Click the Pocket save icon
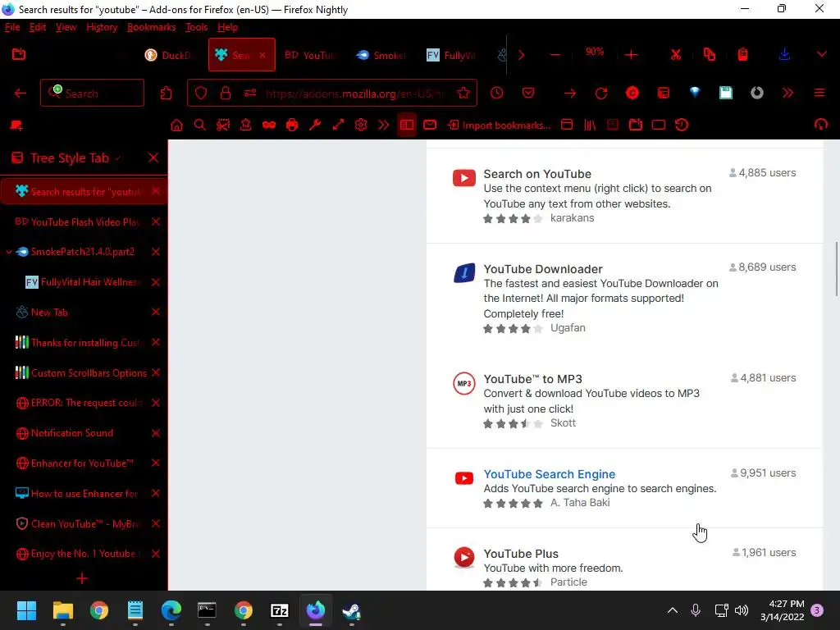 (528, 94)
